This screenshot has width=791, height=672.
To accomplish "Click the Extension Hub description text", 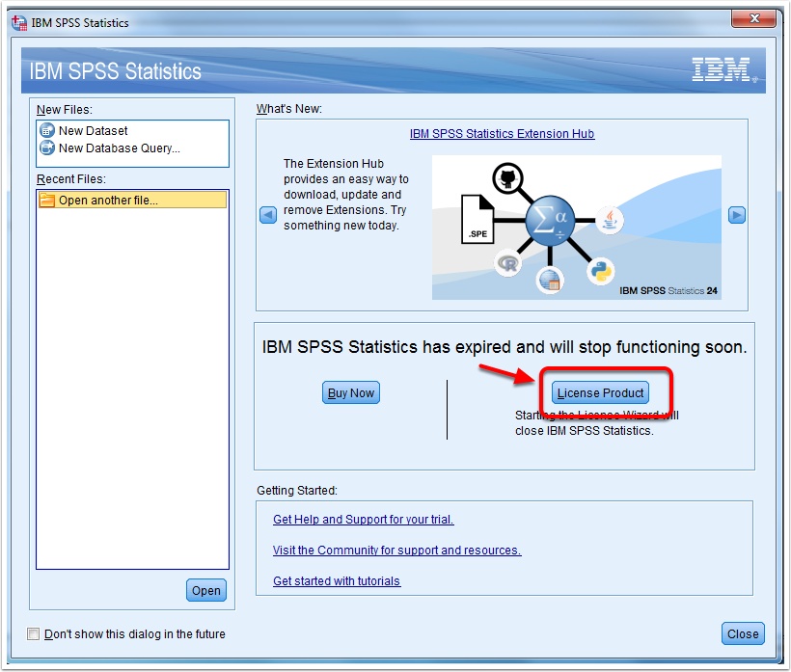I will coord(346,195).
